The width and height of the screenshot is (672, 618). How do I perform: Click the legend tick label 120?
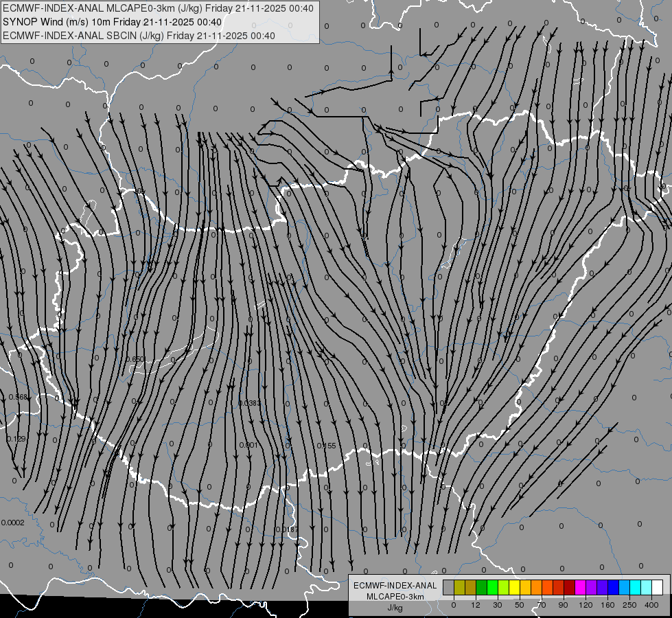(x=586, y=605)
